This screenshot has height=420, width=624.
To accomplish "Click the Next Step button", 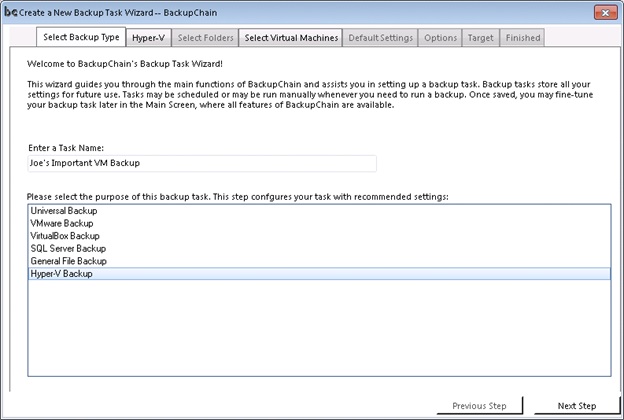I will [577, 406].
